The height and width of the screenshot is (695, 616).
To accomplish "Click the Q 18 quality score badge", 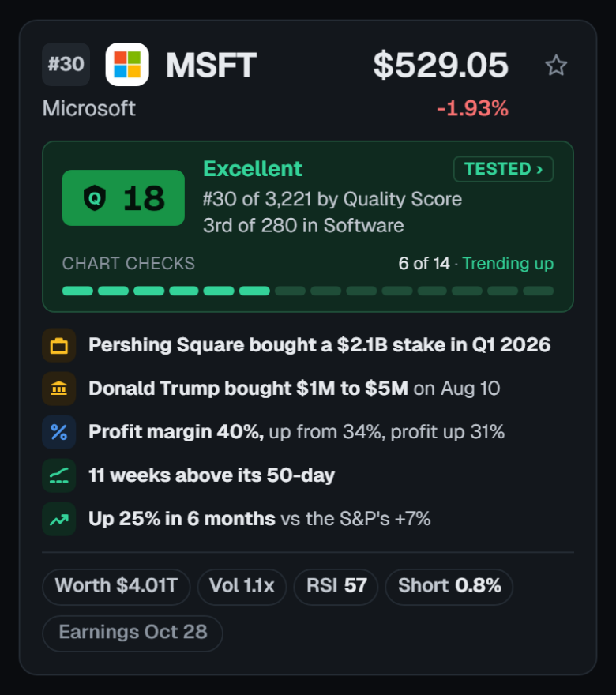I will pyautogui.click(x=123, y=197).
